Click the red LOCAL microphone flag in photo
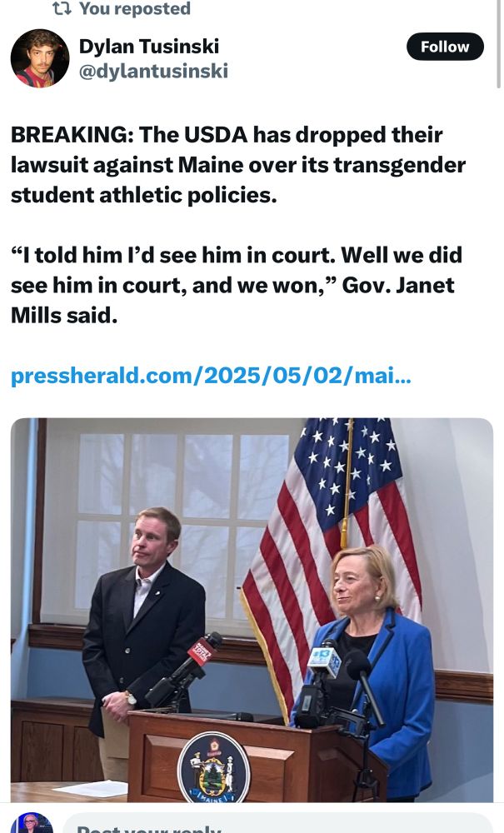Screen dimensions: 504x833 pyautogui.click(x=201, y=651)
